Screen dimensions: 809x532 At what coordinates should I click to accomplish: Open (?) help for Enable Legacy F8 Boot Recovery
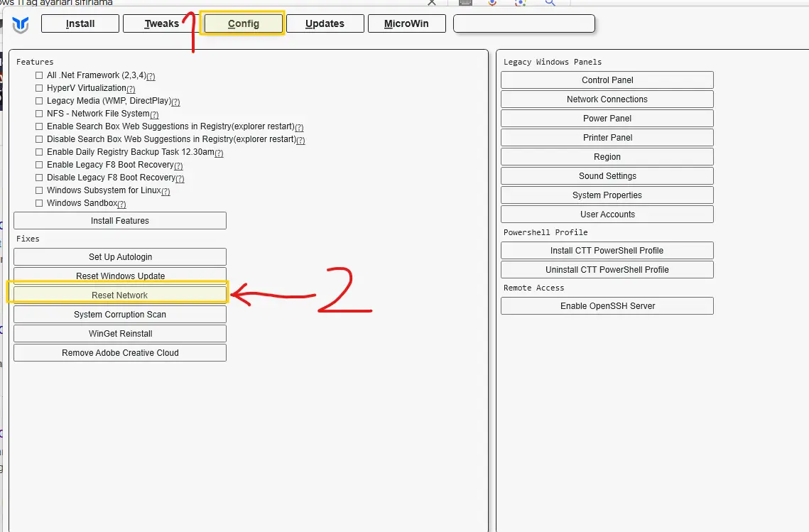[178, 166]
